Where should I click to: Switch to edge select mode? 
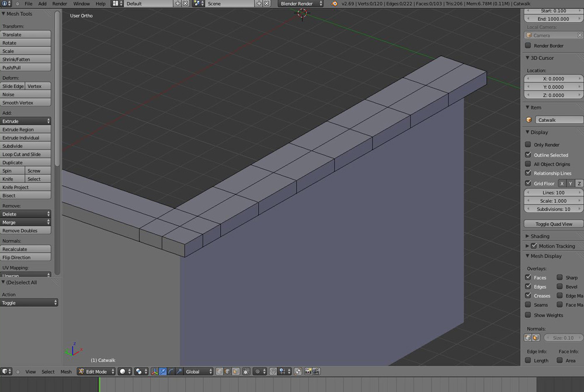tap(228, 372)
